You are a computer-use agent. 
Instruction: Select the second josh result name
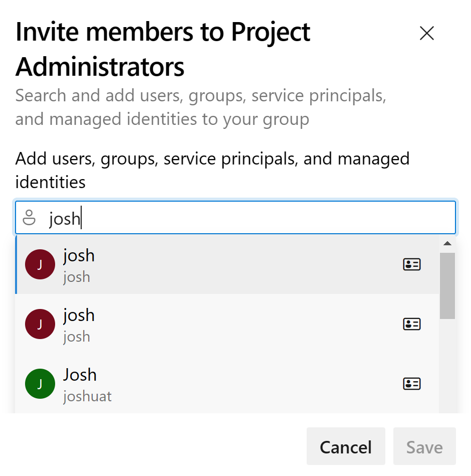(x=79, y=315)
